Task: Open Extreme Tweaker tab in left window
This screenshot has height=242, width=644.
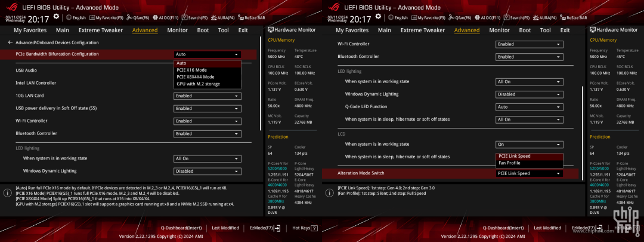Action: click(101, 30)
